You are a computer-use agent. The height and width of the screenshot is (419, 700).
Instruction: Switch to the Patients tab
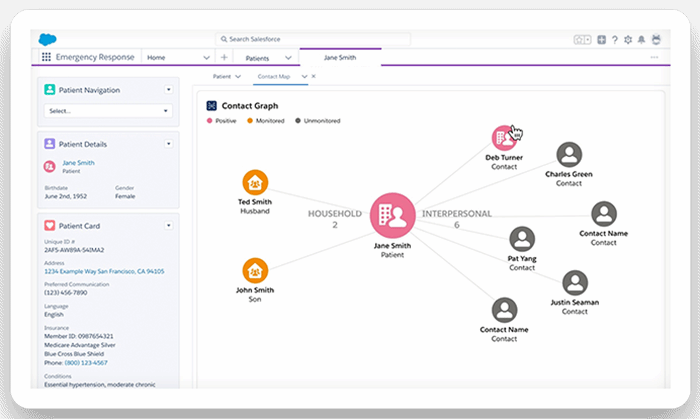[x=257, y=58]
